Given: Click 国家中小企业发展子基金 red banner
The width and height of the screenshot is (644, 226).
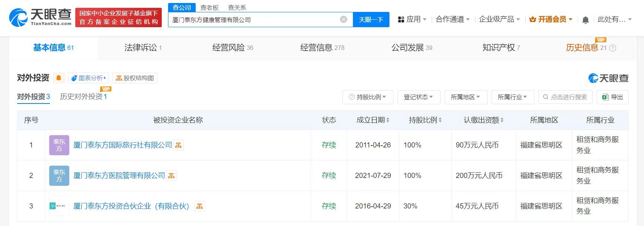Looking at the screenshot, I should [119, 17].
